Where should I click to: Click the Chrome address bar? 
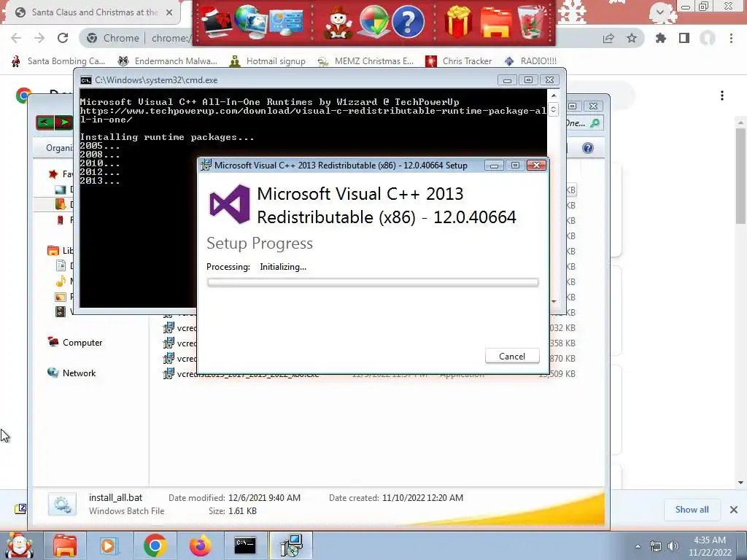tap(138, 38)
